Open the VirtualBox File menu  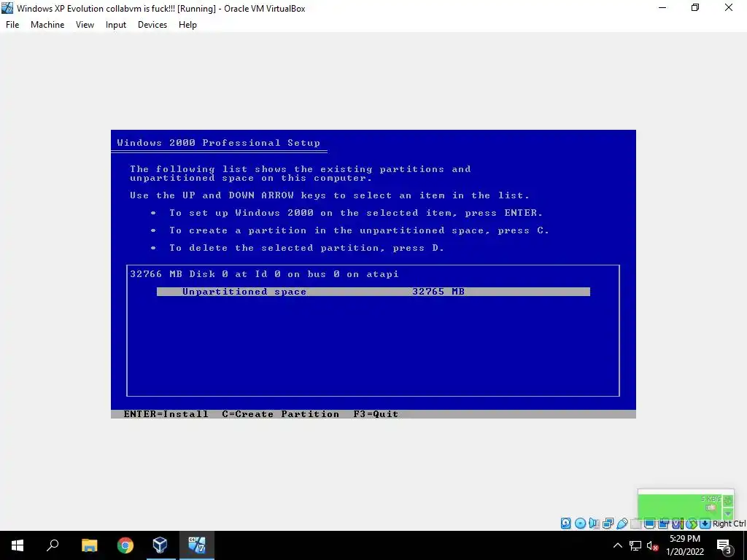pyautogui.click(x=12, y=25)
